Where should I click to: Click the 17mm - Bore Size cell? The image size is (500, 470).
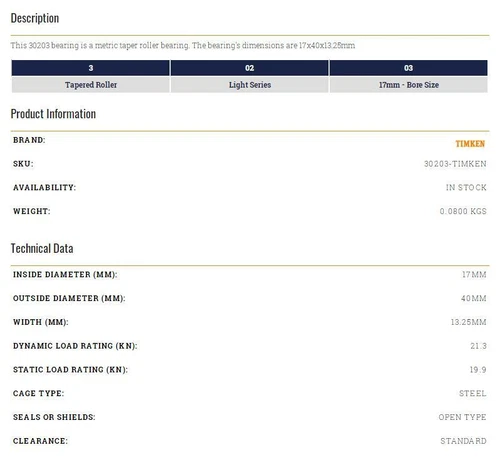(409, 85)
